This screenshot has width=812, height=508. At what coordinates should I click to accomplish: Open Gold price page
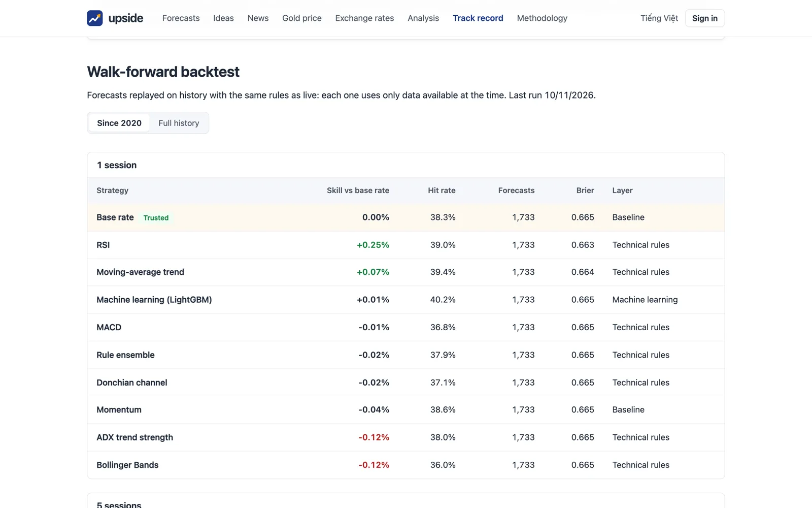tap(302, 18)
